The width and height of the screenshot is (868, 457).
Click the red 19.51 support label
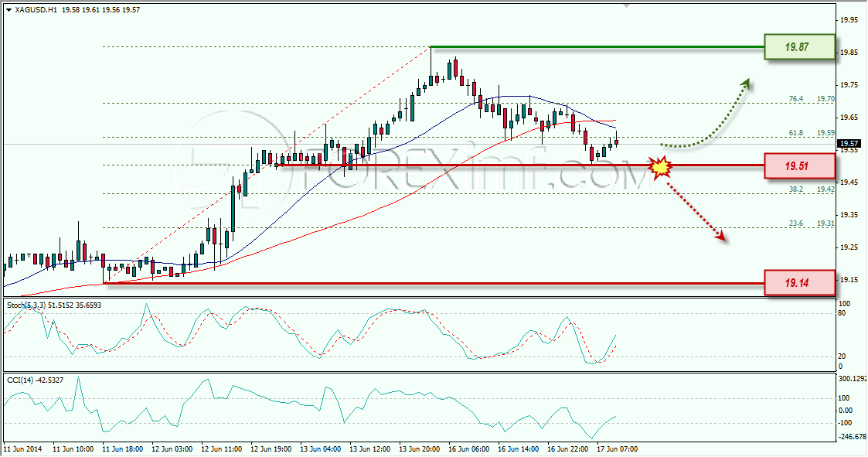click(799, 166)
